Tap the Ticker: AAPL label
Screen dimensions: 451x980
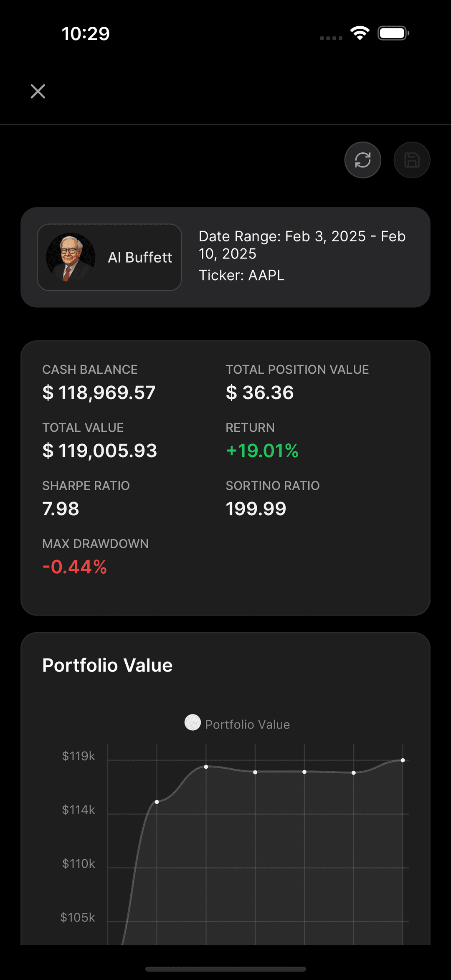[x=241, y=276]
